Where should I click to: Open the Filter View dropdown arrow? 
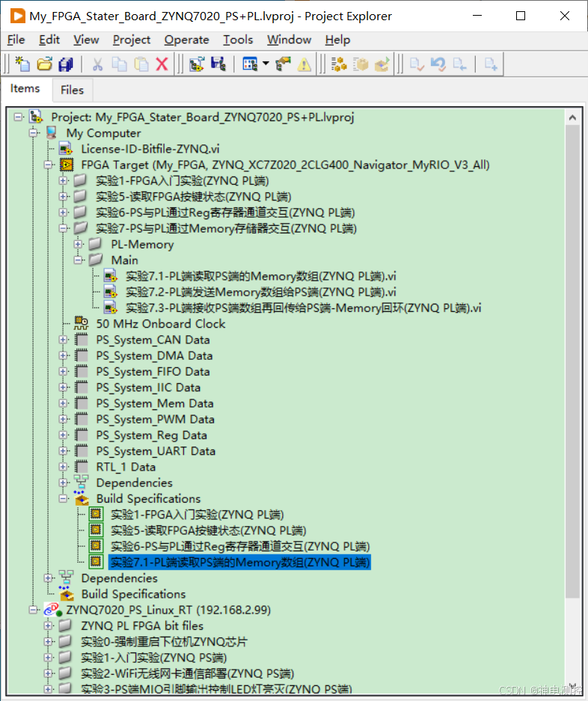[x=266, y=64]
